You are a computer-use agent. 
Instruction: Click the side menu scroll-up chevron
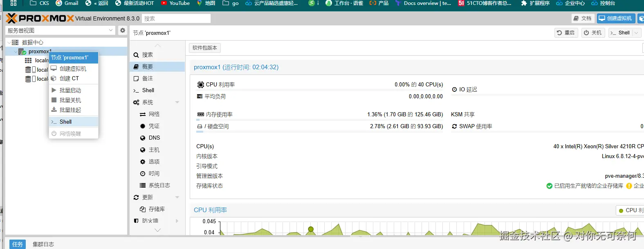pyautogui.click(x=157, y=45)
